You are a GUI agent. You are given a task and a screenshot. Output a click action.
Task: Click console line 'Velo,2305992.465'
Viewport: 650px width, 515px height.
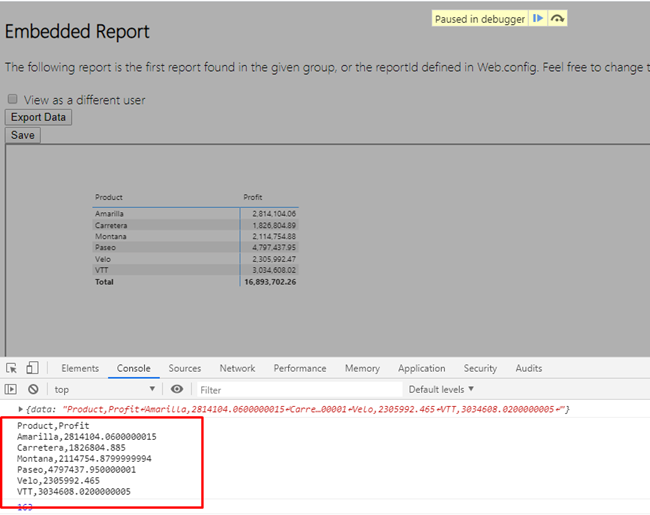[x=58, y=481]
